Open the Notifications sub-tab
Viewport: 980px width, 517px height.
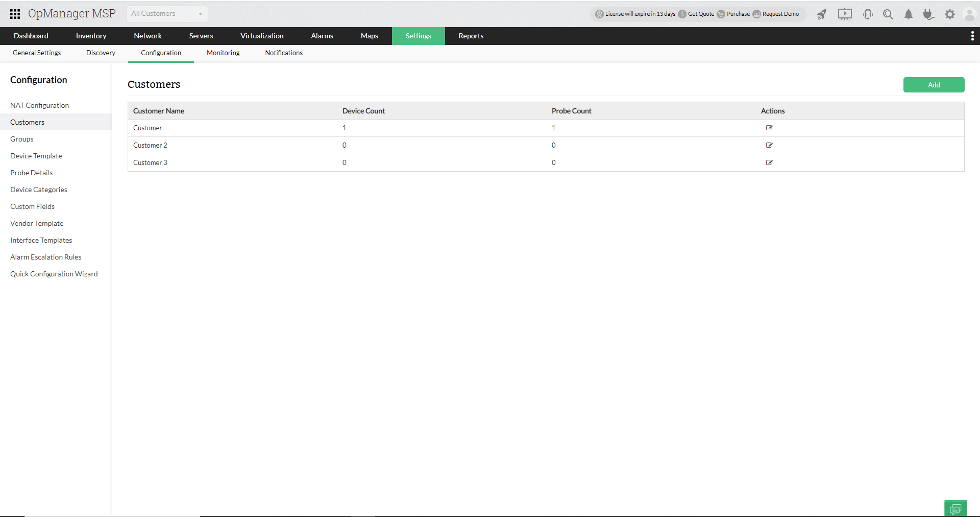pos(283,53)
